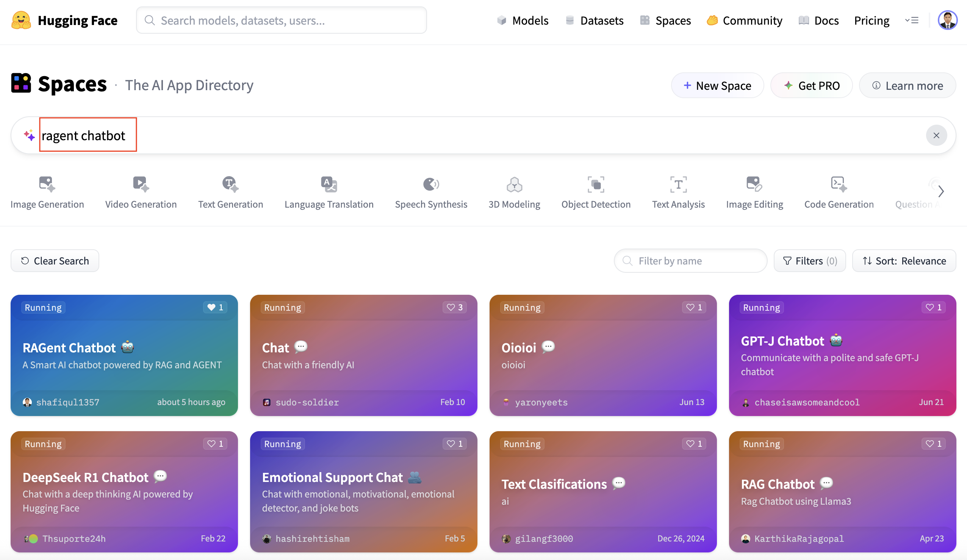Click the colorful Spaces logo icon

tap(21, 83)
